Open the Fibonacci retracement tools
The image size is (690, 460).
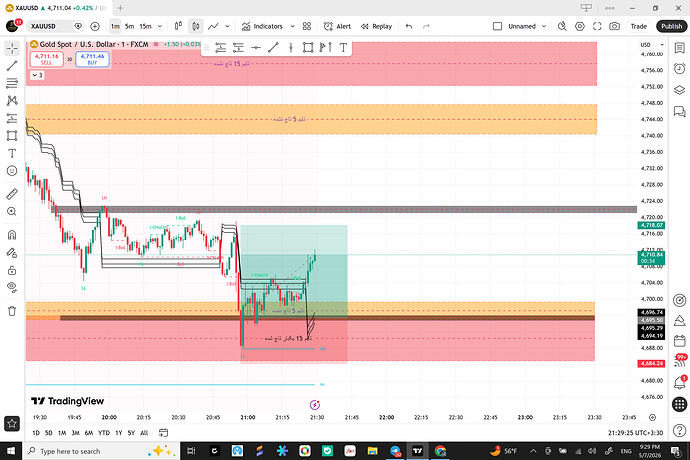coord(12,83)
